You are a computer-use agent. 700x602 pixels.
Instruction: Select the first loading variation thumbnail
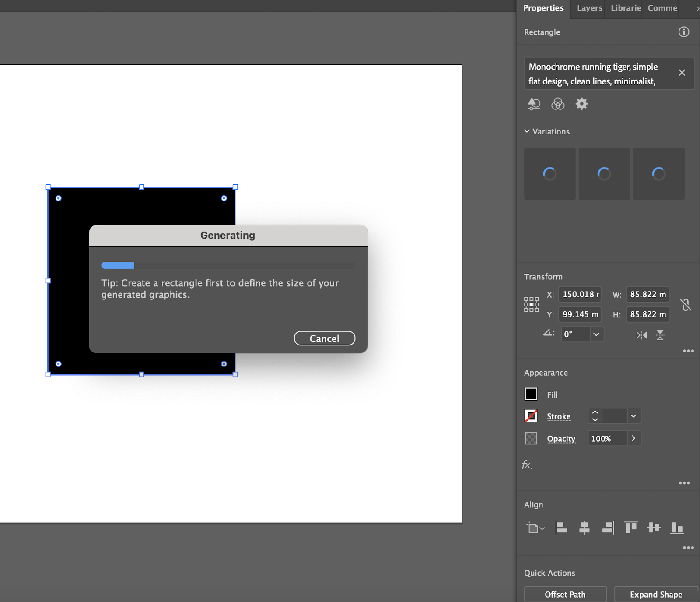pos(550,174)
